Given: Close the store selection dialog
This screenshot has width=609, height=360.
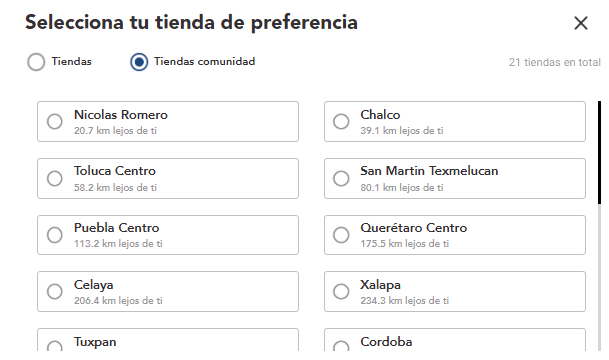Looking at the screenshot, I should pos(581,23).
